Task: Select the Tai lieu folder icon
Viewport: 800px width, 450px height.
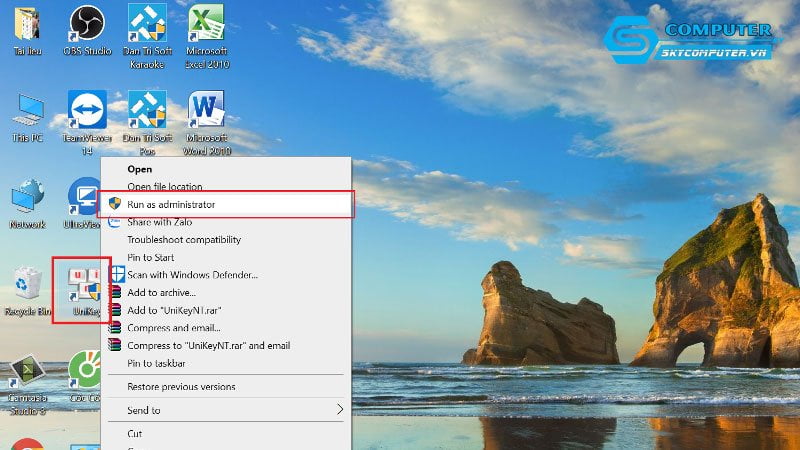Action: click(x=27, y=24)
